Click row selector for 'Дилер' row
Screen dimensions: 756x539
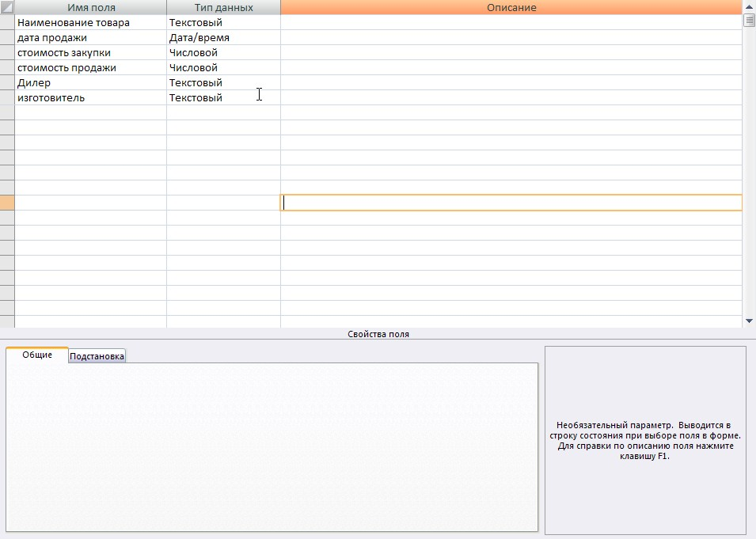point(7,82)
